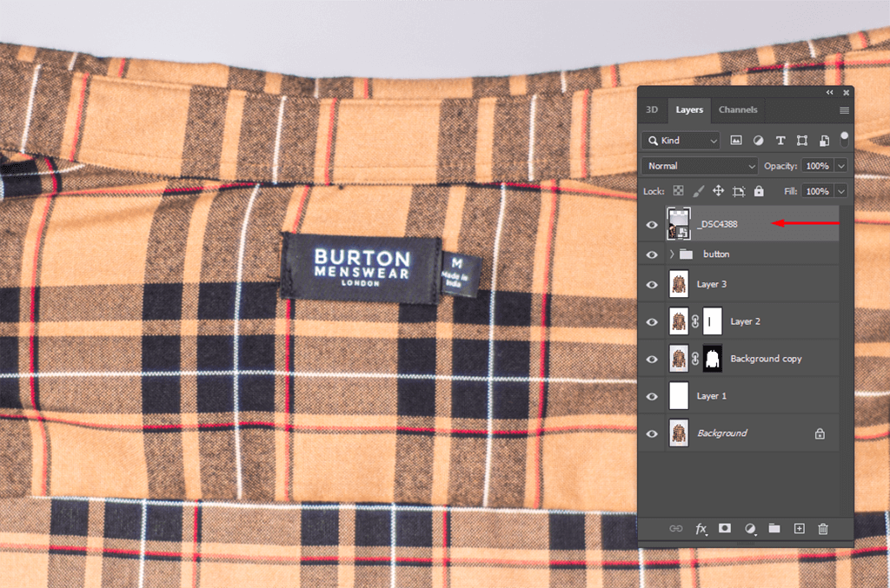This screenshot has height=588, width=890.
Task: Switch to the 3D tab
Action: click(652, 109)
